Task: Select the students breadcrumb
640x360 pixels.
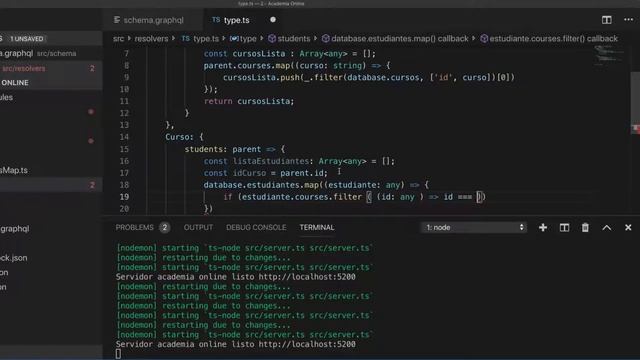Action: click(289, 39)
